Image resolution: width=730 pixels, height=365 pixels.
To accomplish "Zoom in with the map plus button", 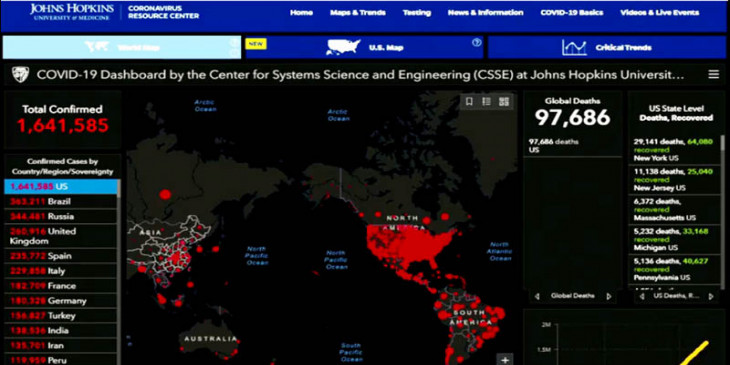I will [x=505, y=359].
